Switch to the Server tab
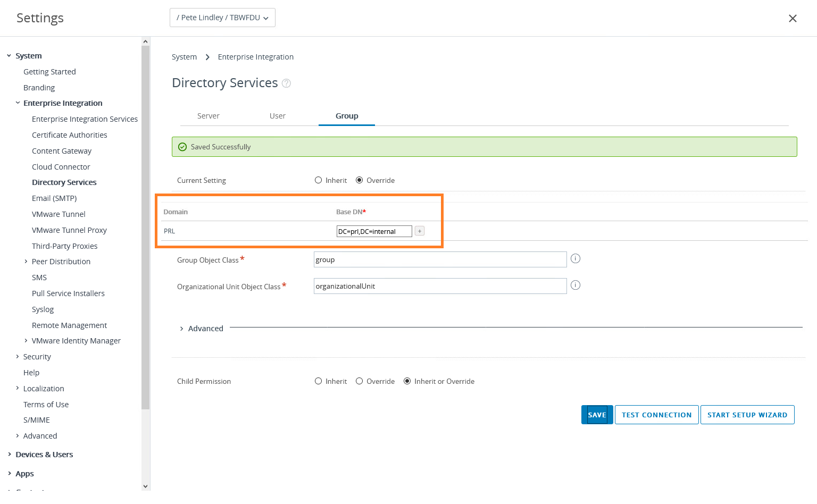 click(208, 116)
